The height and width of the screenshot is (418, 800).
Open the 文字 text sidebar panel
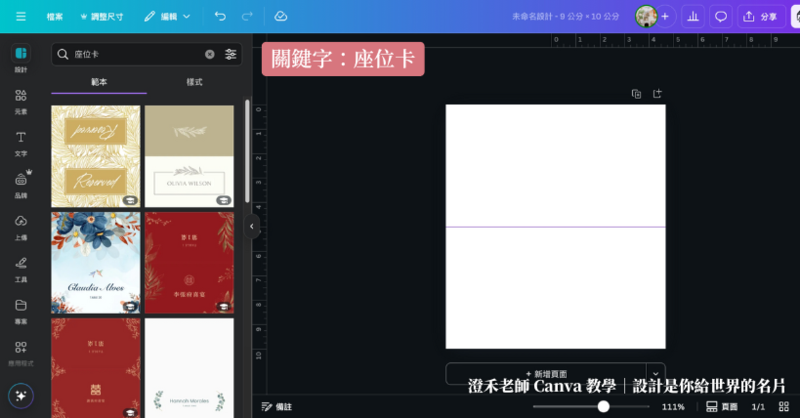point(21,143)
